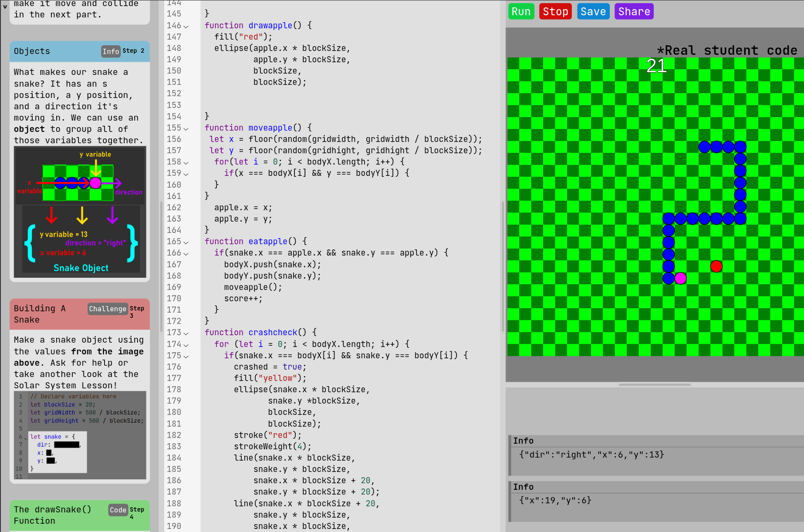This screenshot has height=532, width=804.
Task: Click 'strokeWeight(4);' on line 183
Action: [273, 447]
